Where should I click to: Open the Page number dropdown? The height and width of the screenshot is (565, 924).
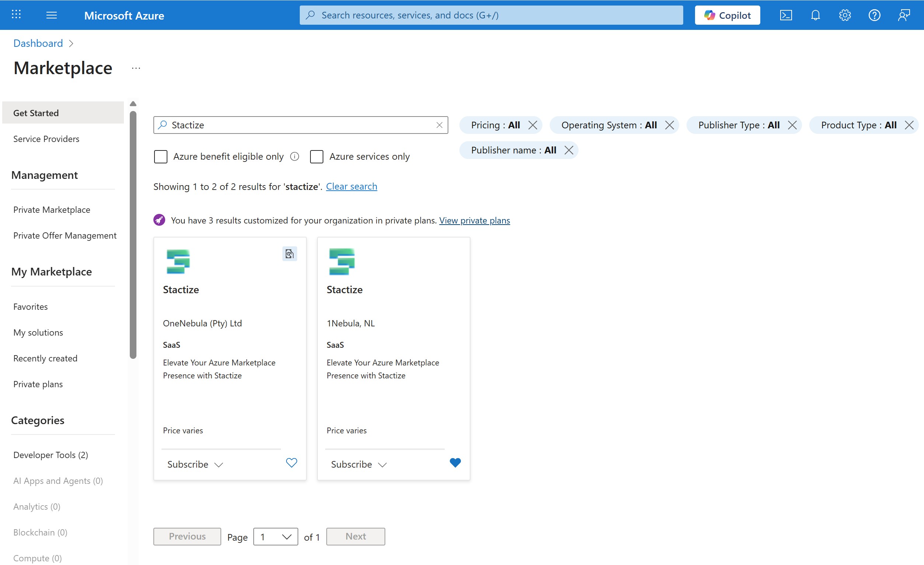[x=276, y=537]
